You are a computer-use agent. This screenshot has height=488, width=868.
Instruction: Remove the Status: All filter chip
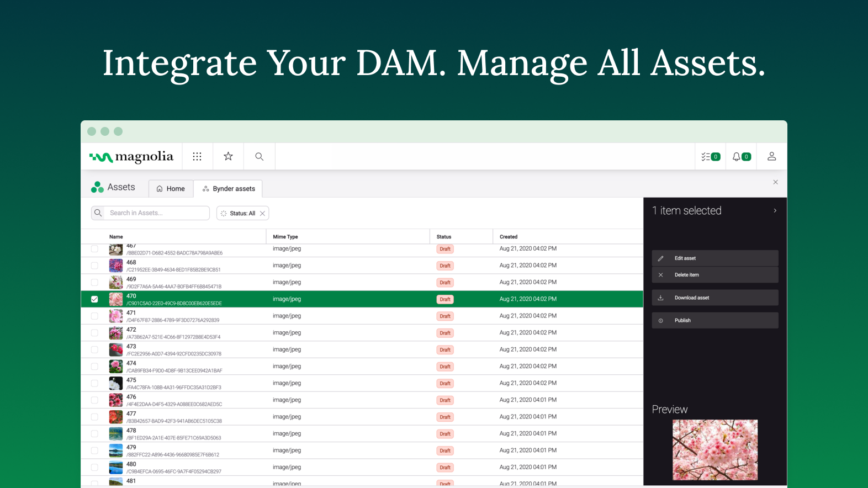tap(262, 214)
